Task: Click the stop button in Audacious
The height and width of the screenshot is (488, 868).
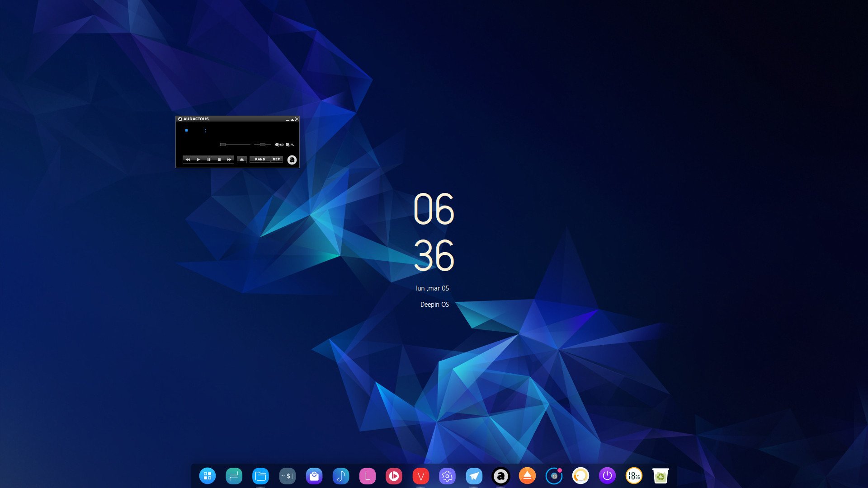Action: 218,159
